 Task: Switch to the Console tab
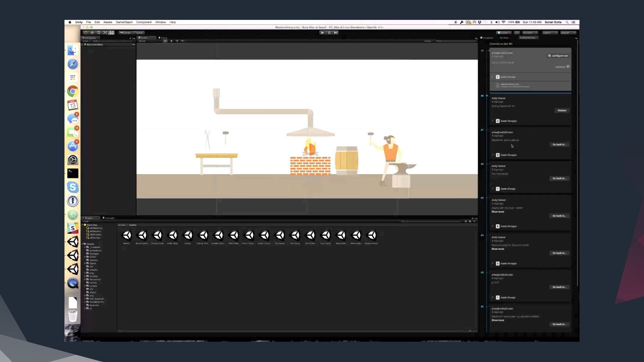tap(109, 218)
